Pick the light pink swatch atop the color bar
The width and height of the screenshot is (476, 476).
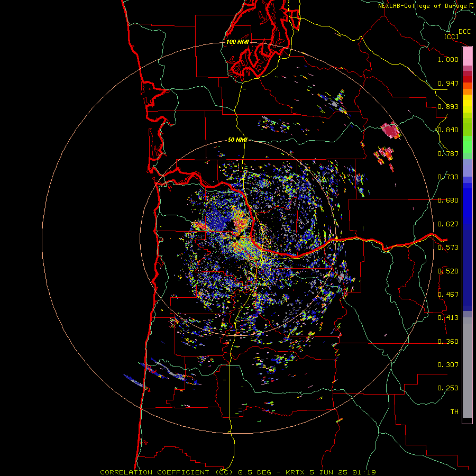467,57
